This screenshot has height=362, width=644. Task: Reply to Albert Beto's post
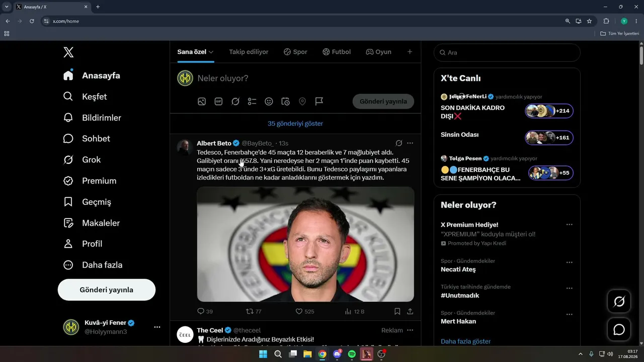(205, 312)
